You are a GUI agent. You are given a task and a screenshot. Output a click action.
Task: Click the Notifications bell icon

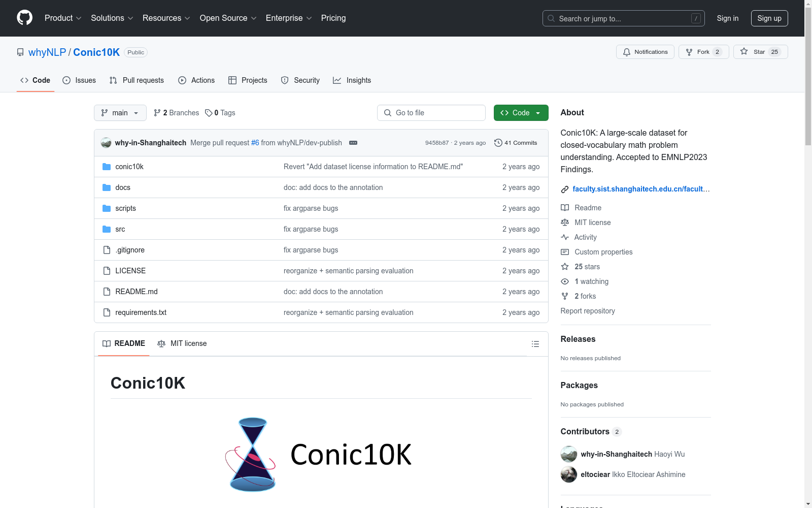tap(627, 52)
